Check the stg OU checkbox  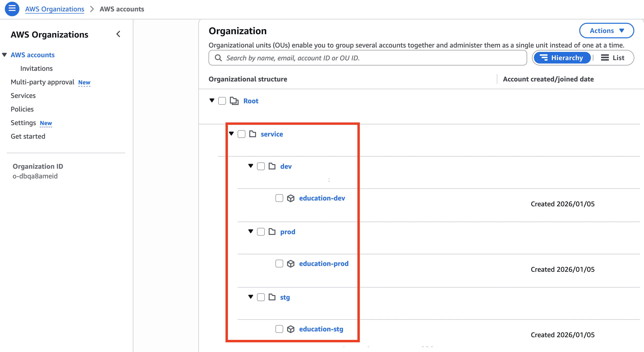pos(261,297)
